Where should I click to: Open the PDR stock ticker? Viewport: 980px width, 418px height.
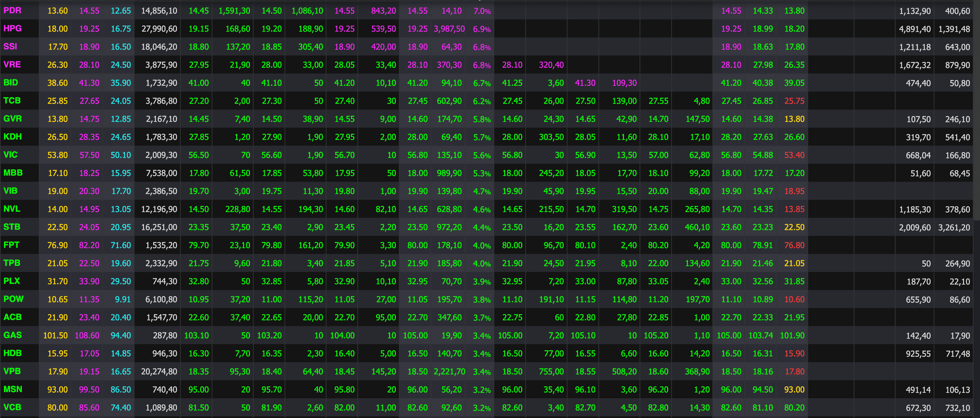[x=12, y=11]
